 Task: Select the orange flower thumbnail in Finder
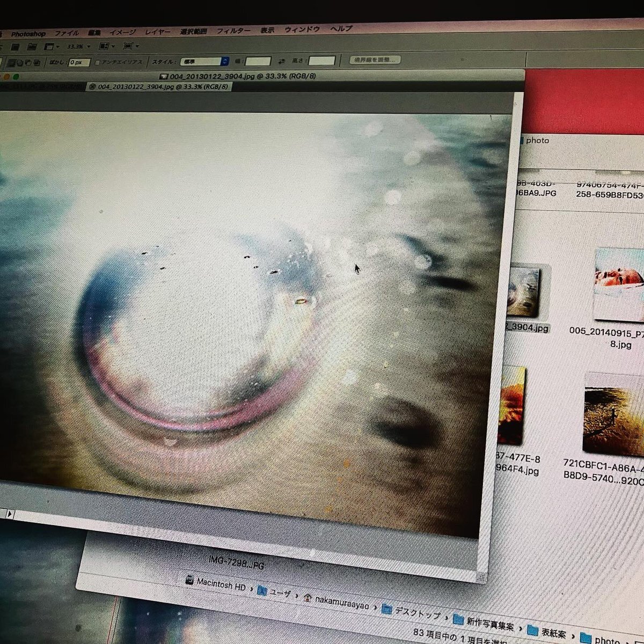tap(511, 405)
